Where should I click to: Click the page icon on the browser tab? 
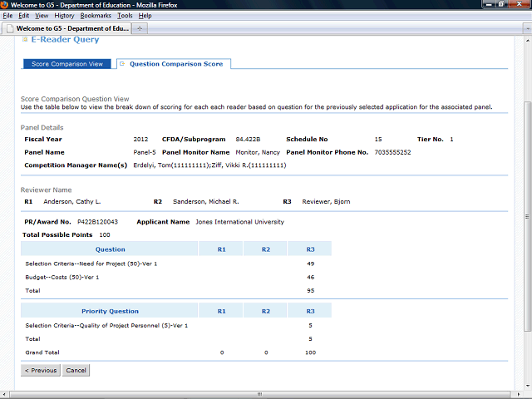click(x=9, y=28)
